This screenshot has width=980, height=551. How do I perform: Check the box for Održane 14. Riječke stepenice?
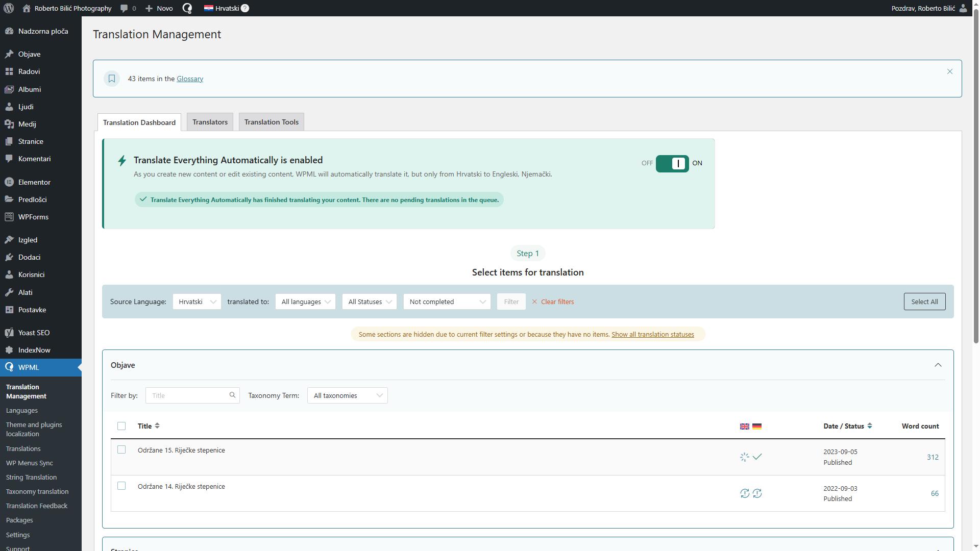coord(121,486)
